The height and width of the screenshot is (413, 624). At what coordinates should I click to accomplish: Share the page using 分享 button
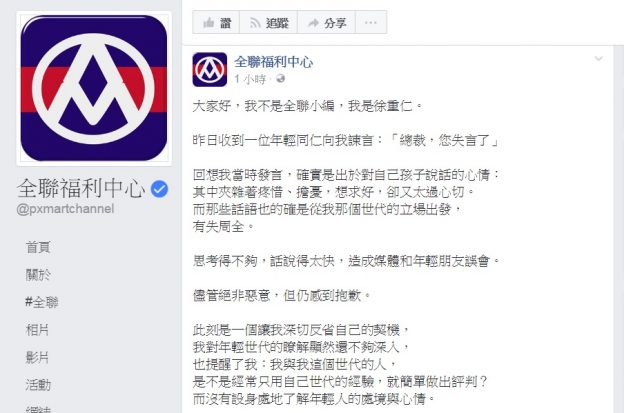326,23
